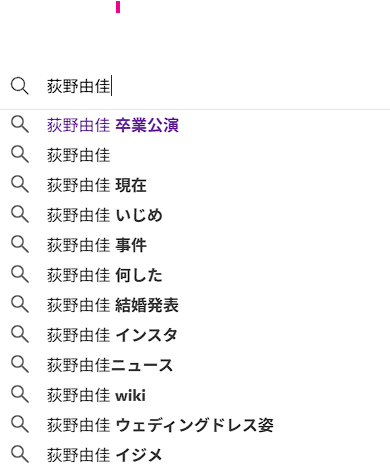This screenshot has width=390, height=472.
Task: Click magnifier icon beside 結婚発表 suggestion
Action: click(20, 305)
